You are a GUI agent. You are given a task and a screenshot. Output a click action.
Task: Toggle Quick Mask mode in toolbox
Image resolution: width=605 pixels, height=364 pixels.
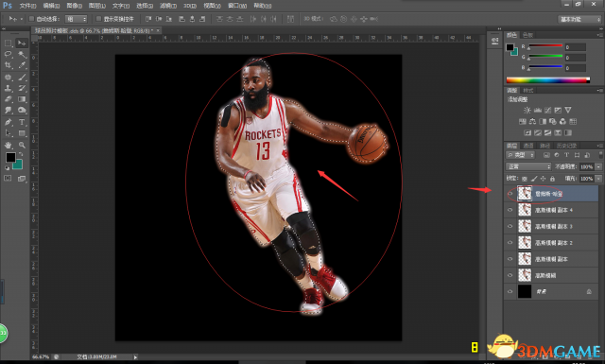point(8,179)
